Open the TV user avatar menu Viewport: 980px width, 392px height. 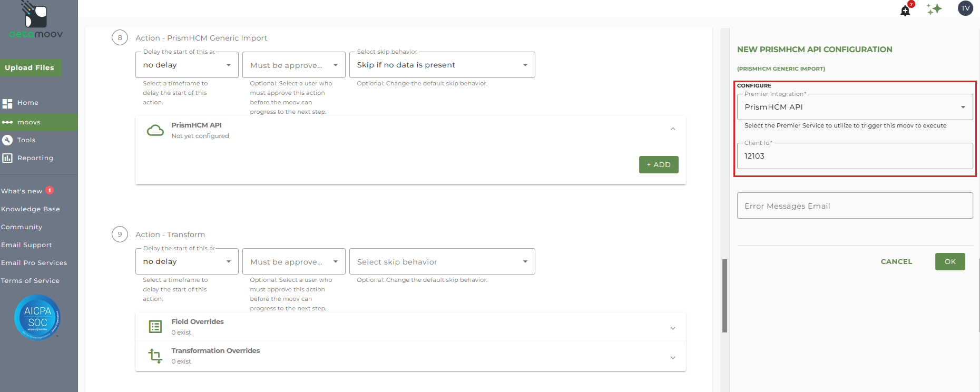tap(965, 8)
